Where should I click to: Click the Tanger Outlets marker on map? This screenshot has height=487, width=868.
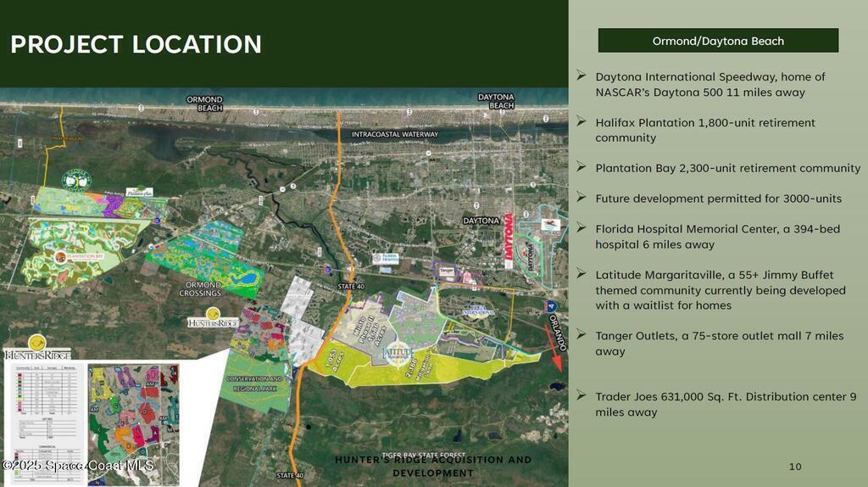pos(447,273)
